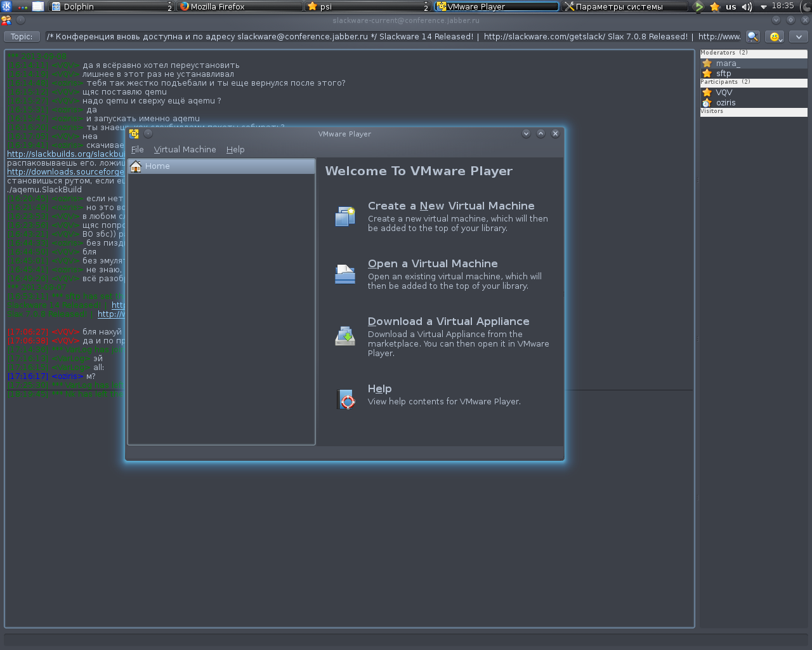Click the Open a Virtual Machine folder icon

coord(345,274)
